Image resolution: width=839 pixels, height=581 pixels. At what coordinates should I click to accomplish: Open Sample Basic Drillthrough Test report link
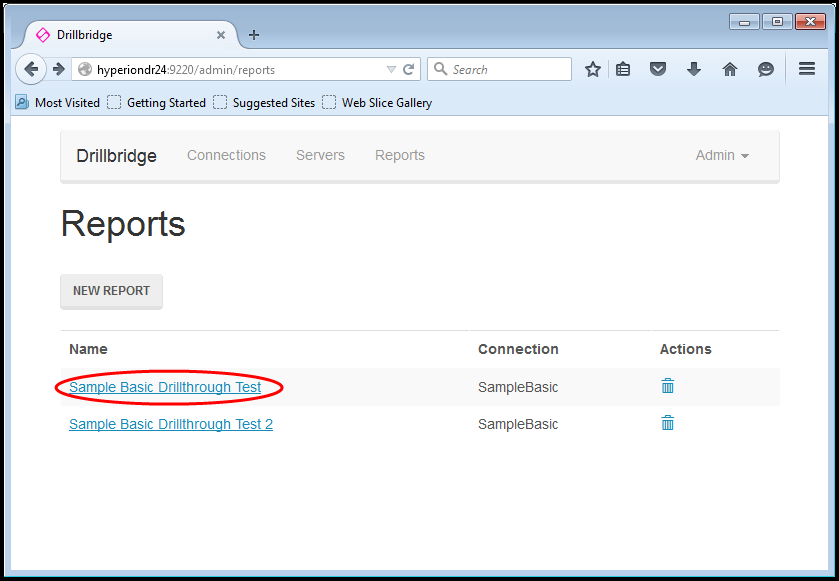pyautogui.click(x=165, y=387)
